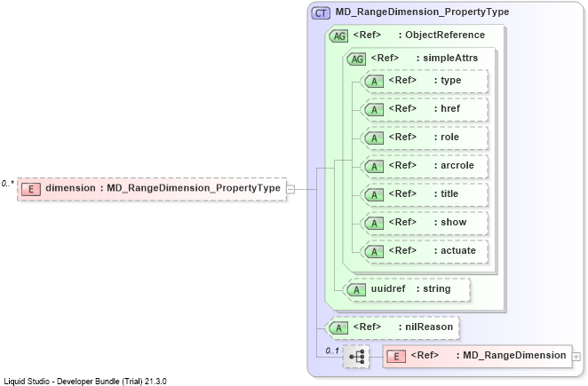Click the 0..1 cardinality label near sequence

pyautogui.click(x=332, y=351)
